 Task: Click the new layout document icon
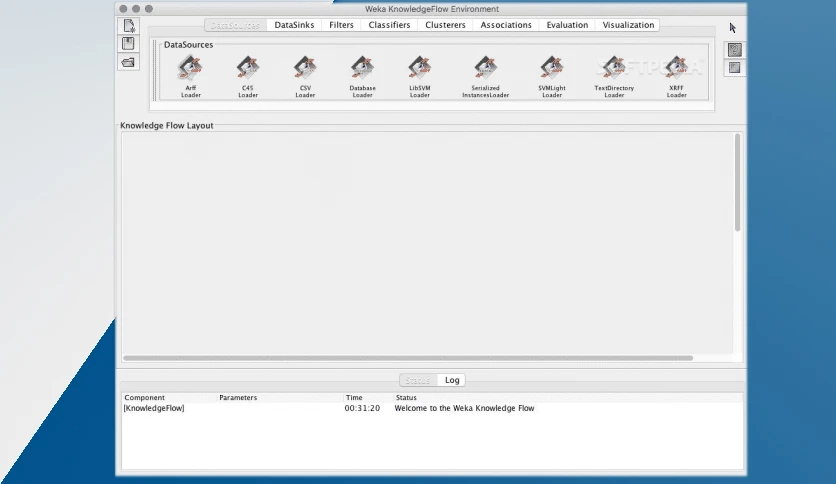tap(128, 26)
